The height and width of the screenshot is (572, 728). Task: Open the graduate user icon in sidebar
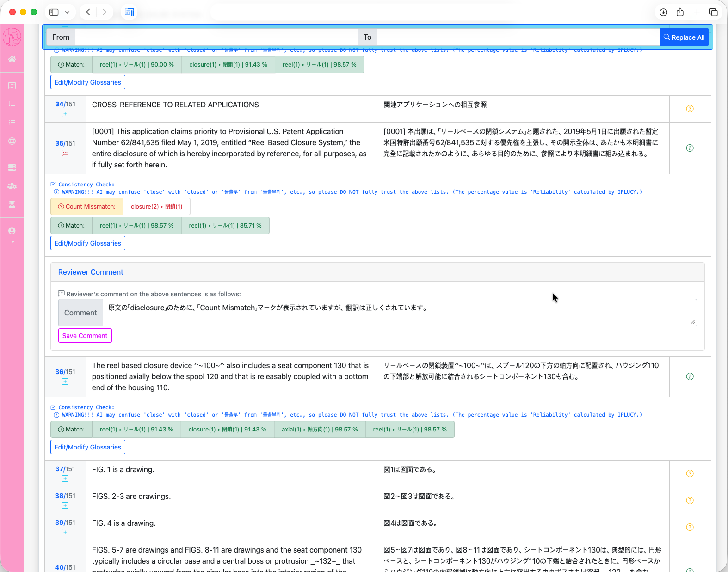pyautogui.click(x=12, y=204)
